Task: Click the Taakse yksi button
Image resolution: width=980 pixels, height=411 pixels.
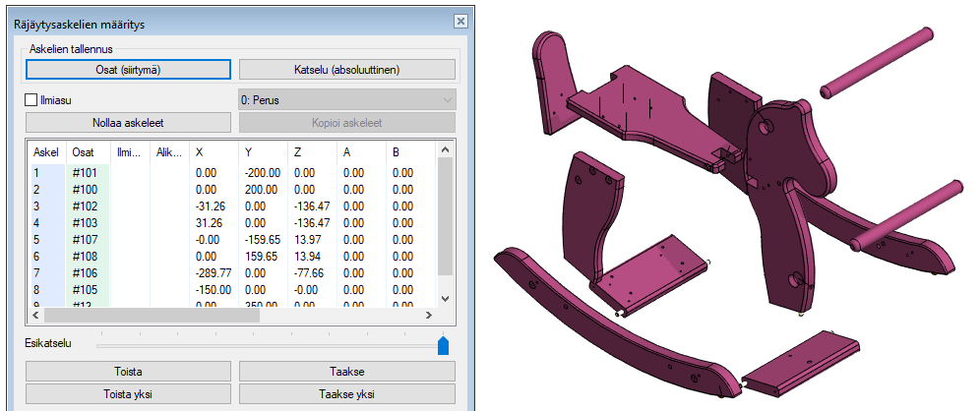Action: point(346,394)
